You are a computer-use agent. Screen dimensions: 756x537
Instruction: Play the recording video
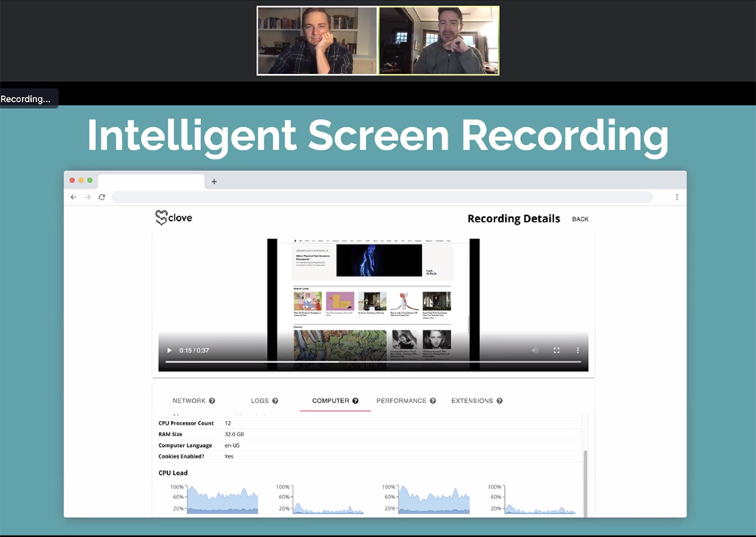click(x=169, y=350)
